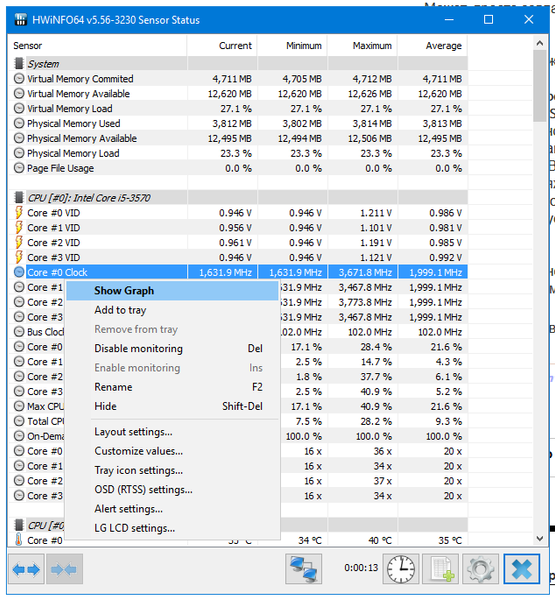The width and height of the screenshot is (555, 600).
Task: Click clock icon of Physical Memory Used
Action: (x=19, y=123)
